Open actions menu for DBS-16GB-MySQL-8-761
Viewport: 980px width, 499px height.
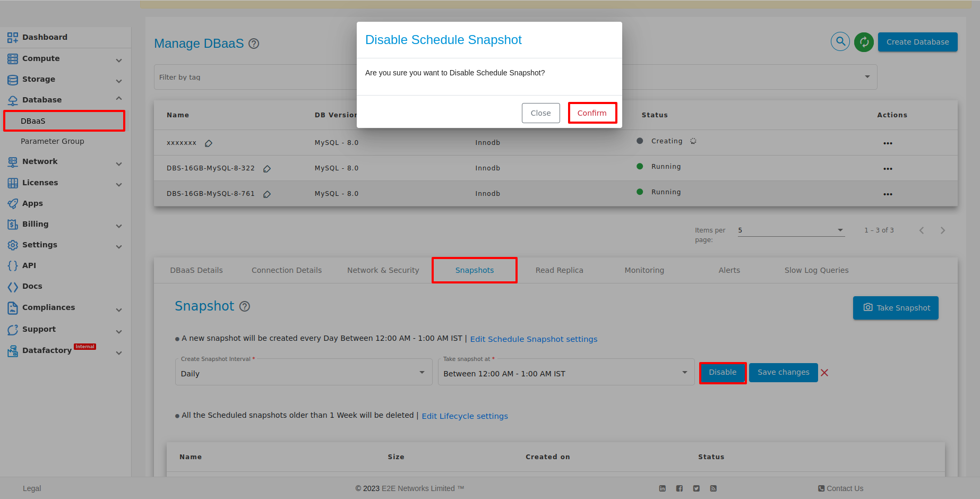(888, 194)
